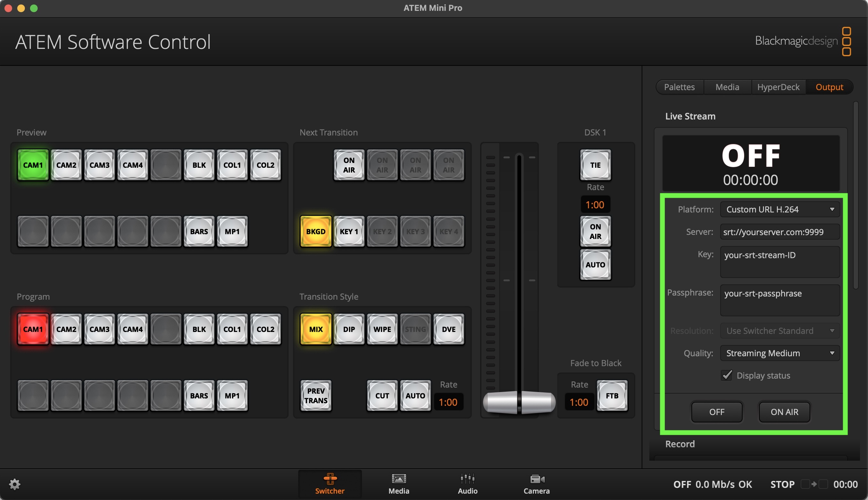The image size is (868, 500).
Task: Toggle KEY 1 in Next Transition
Action: (349, 231)
